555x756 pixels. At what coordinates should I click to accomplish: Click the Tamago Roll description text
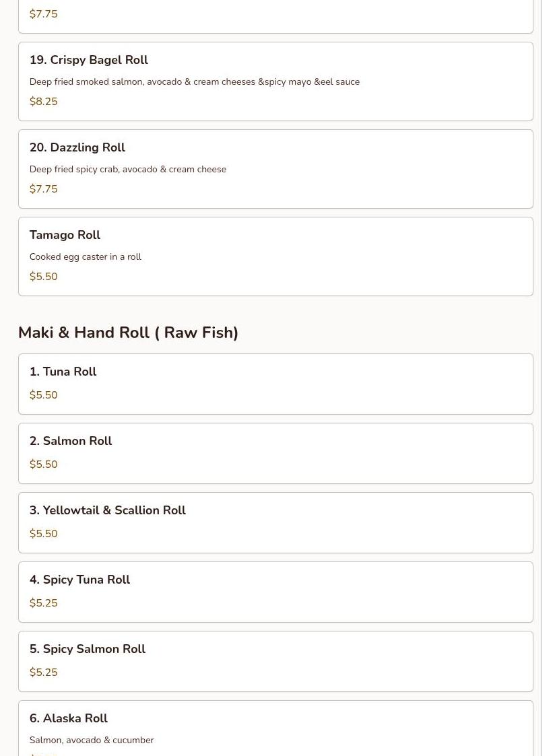coord(86,257)
